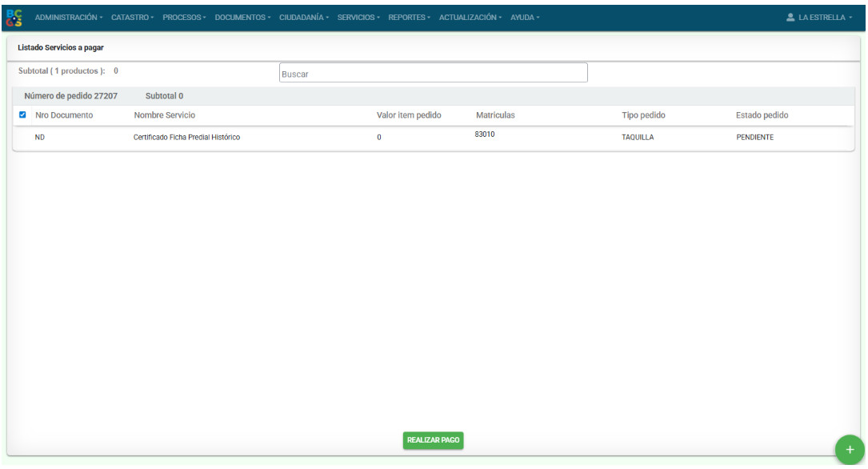Image resolution: width=868 pixels, height=469 pixels.
Task: Click the Estado pedido column header
Action: click(x=762, y=115)
